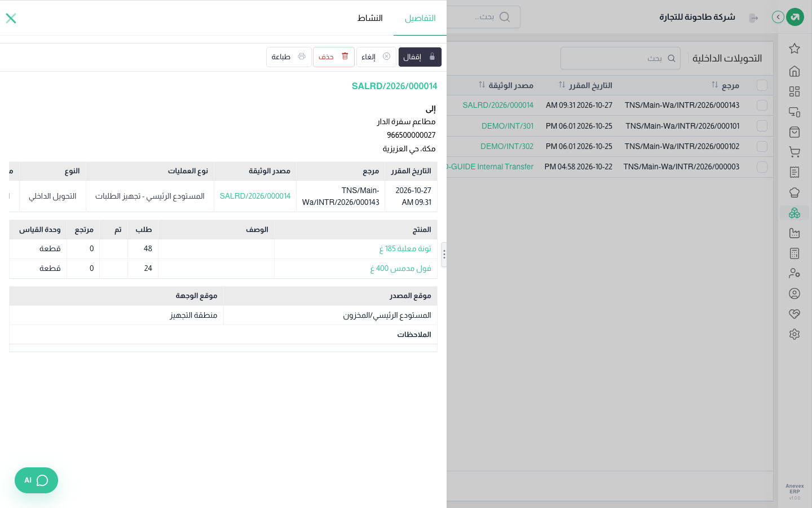Open DEMO/INT/301 source document link
Image resolution: width=812 pixels, height=508 pixels.
coord(507,126)
